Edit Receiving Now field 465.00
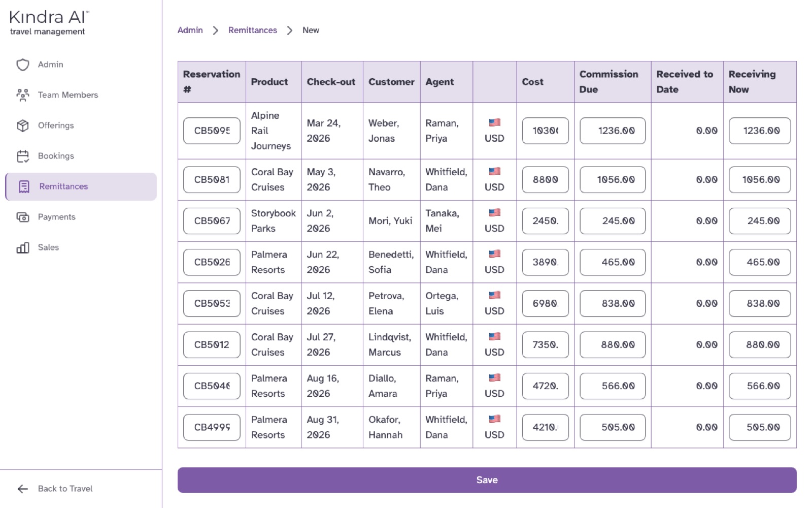The image size is (812, 508). coord(760,262)
